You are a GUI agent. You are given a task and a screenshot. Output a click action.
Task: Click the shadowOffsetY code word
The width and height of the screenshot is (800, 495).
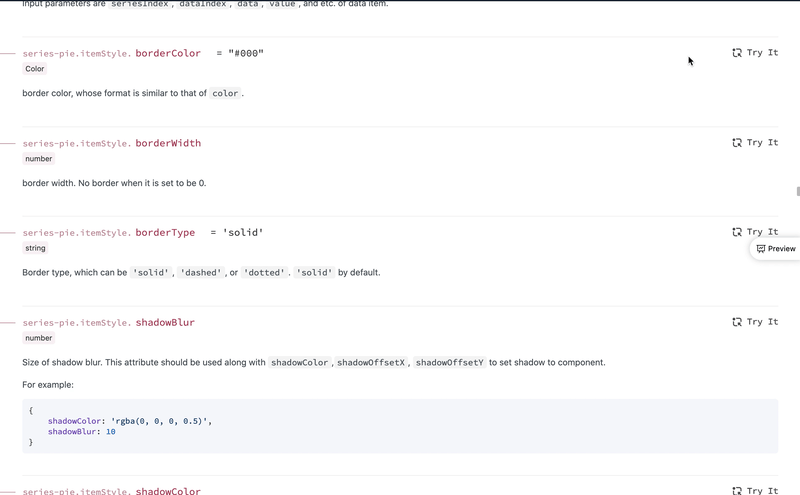point(449,362)
